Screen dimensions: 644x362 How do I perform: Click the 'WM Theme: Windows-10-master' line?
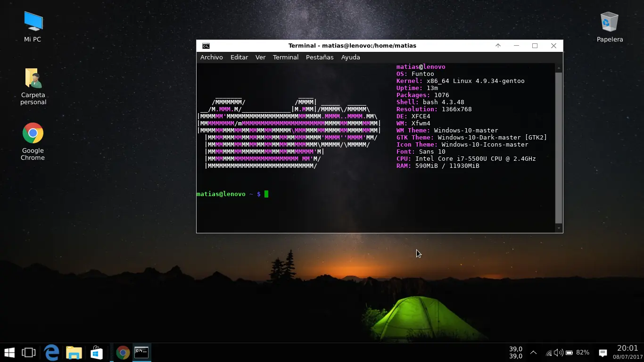click(447, 131)
